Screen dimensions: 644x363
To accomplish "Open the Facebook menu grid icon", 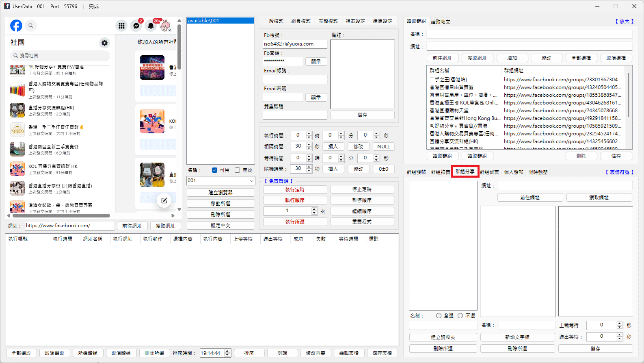I will pos(121,26).
